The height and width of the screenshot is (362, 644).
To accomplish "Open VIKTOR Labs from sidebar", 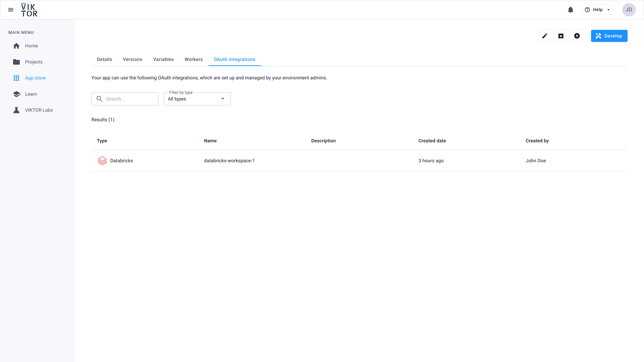I will tap(39, 110).
